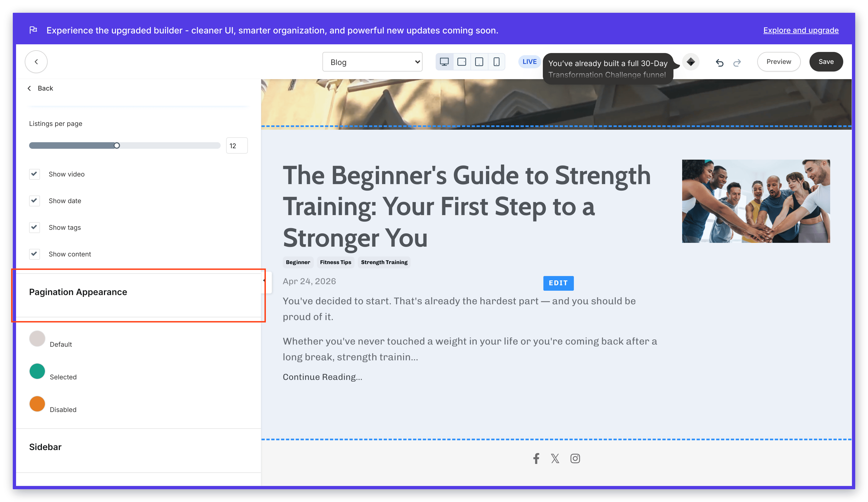Click the 30-Day Transformation Challenge tooltip
Screen dimensions: 868x502
point(608,69)
